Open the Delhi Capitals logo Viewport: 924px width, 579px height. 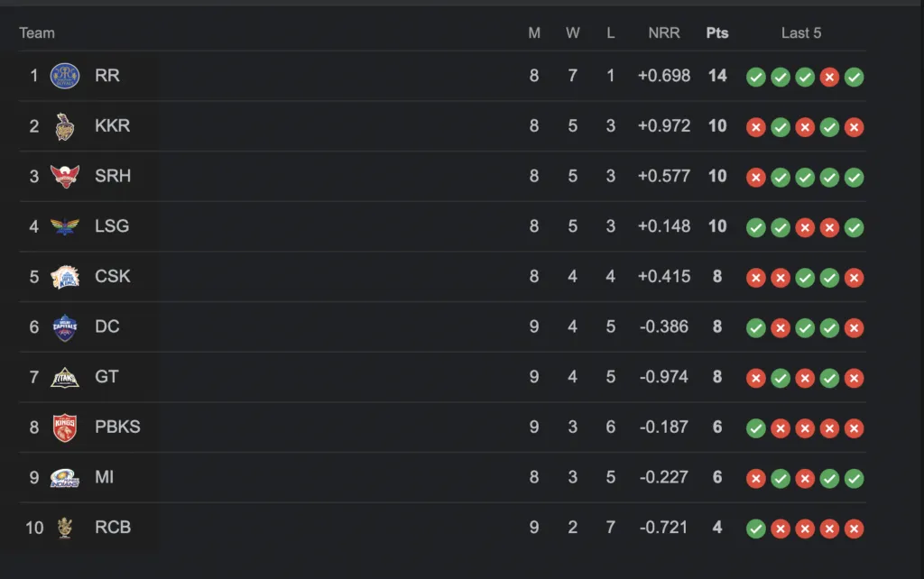click(65, 327)
